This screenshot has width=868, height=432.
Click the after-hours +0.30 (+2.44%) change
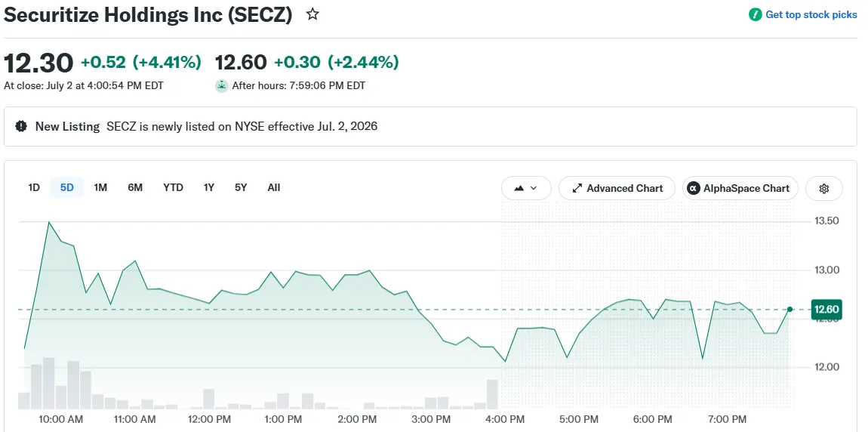coord(336,63)
